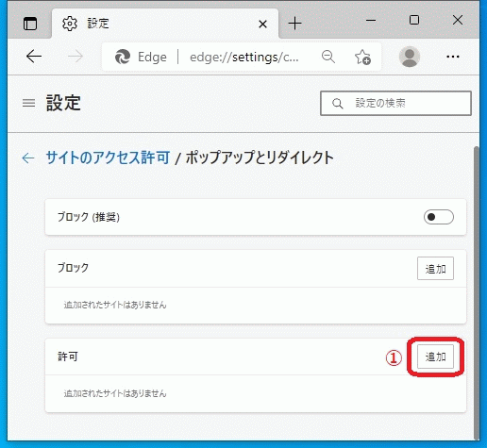Open a new tab with plus button
This screenshot has height=448, width=487.
pyautogui.click(x=294, y=24)
